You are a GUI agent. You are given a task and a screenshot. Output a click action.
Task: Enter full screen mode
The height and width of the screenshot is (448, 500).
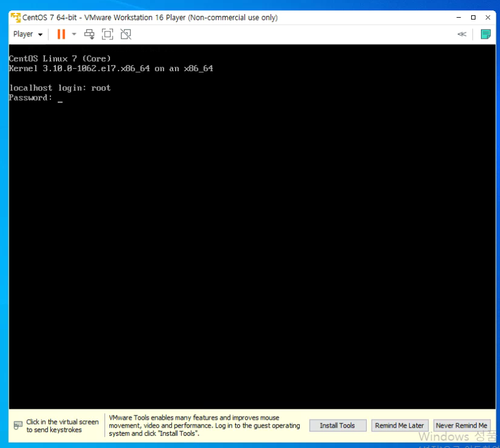(x=107, y=34)
